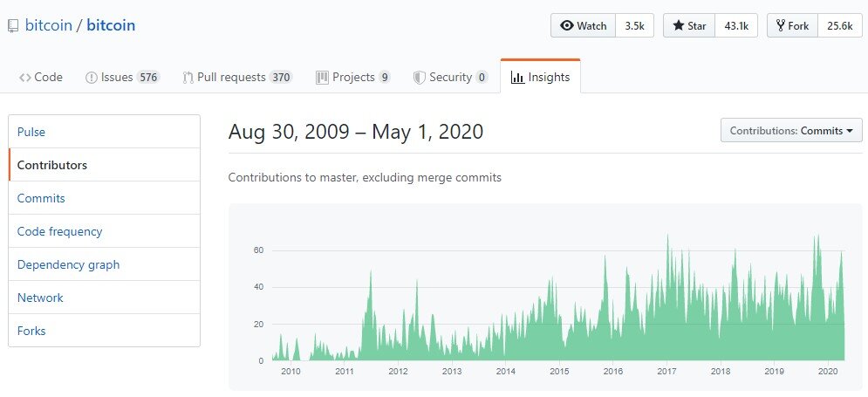Click the Pull requests branch icon

click(x=188, y=78)
